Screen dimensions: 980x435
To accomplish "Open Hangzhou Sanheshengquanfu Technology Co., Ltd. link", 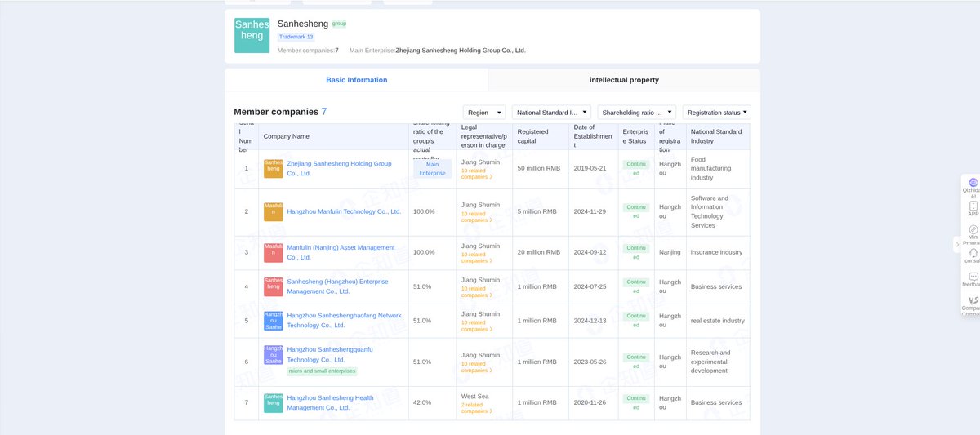I will click(x=330, y=355).
